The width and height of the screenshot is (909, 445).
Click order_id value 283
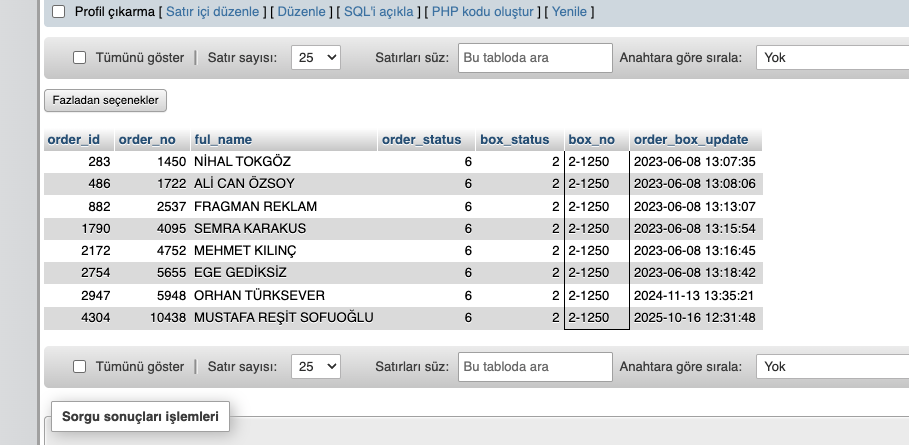tap(99, 162)
